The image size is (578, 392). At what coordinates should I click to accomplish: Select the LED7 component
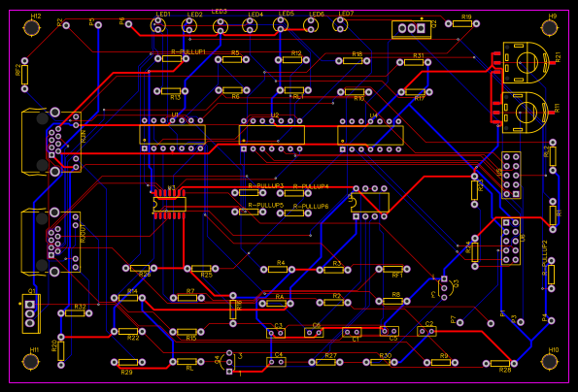(x=340, y=24)
